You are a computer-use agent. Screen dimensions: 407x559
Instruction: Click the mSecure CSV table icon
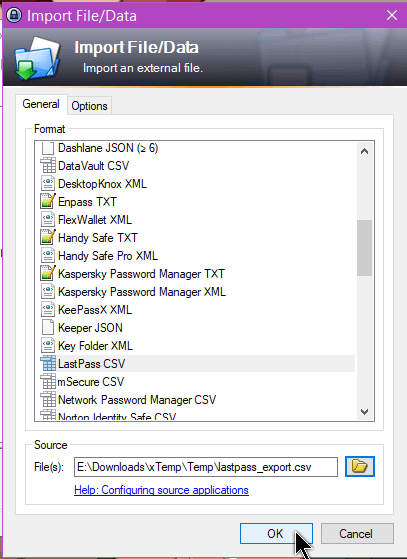(x=48, y=382)
